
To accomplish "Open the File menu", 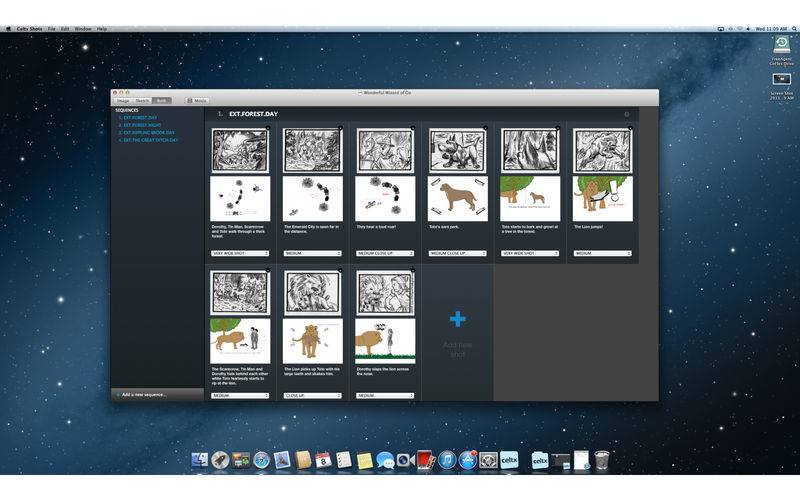I will tap(52, 29).
